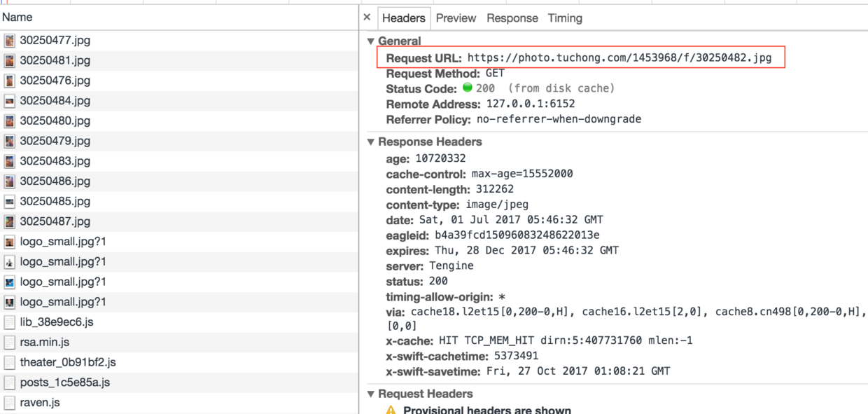Click the thumbnail icon of 30250483.jpg
The image size is (868, 414).
coord(10,162)
